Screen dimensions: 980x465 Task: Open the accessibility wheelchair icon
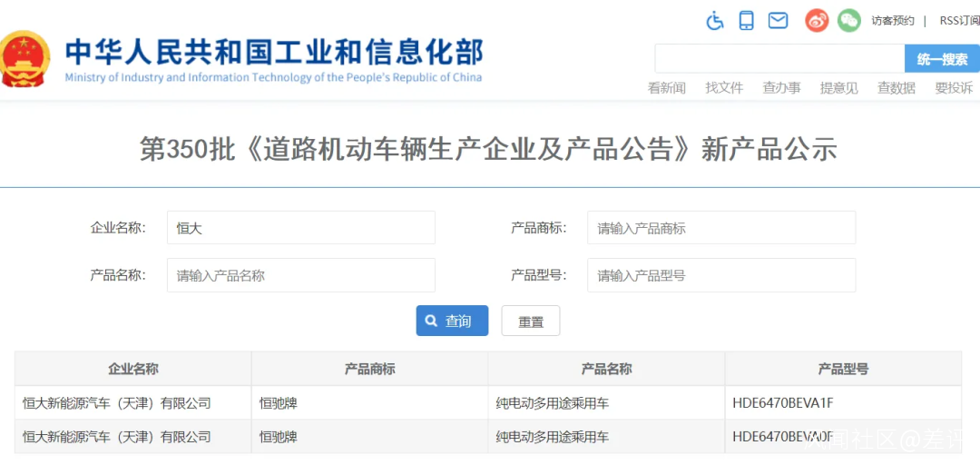tap(715, 21)
